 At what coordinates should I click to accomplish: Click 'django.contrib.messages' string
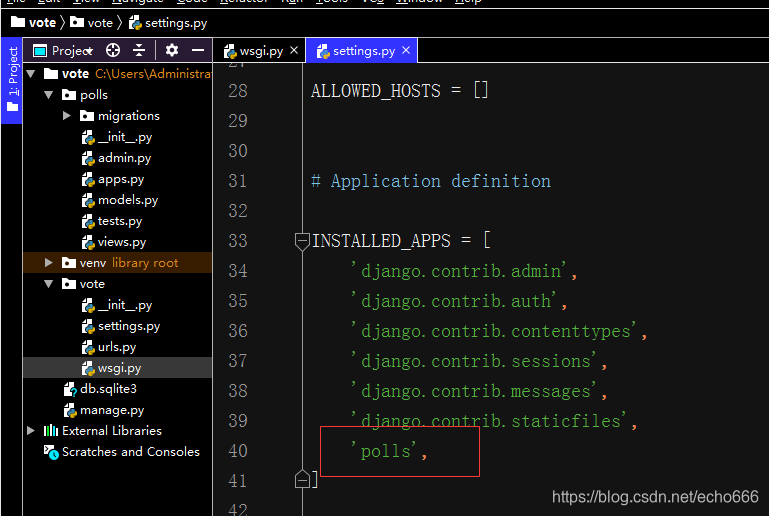pos(475,391)
